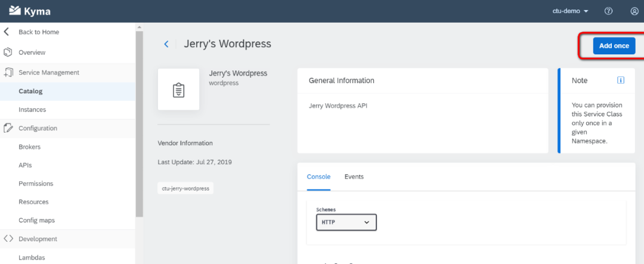Click the Configuration pencil icon
The image size is (644, 264).
[x=8, y=128]
